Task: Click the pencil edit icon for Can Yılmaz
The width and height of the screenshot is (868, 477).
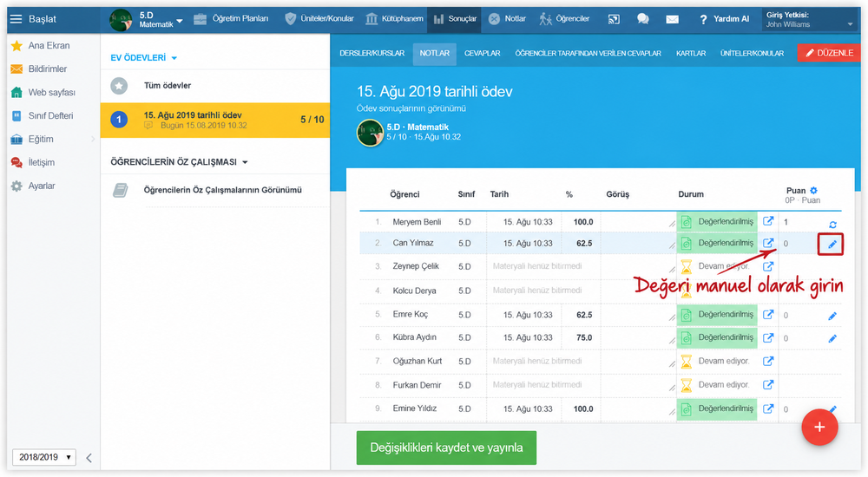Action: (832, 244)
